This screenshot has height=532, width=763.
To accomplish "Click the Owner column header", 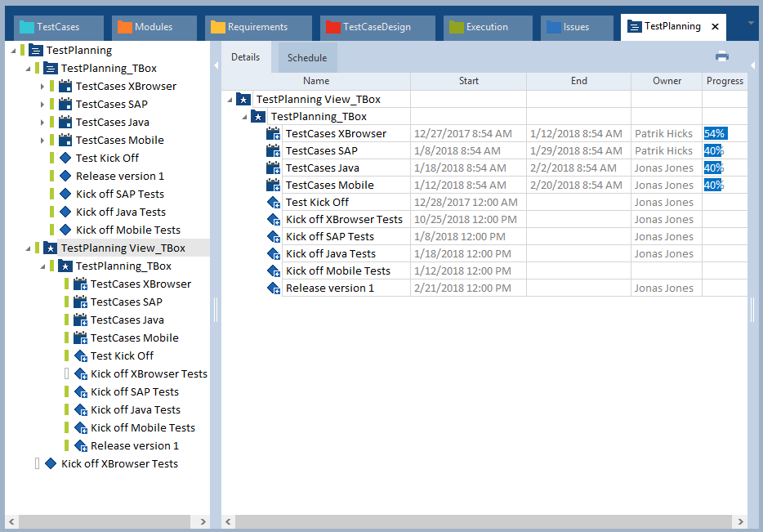I will (x=667, y=81).
